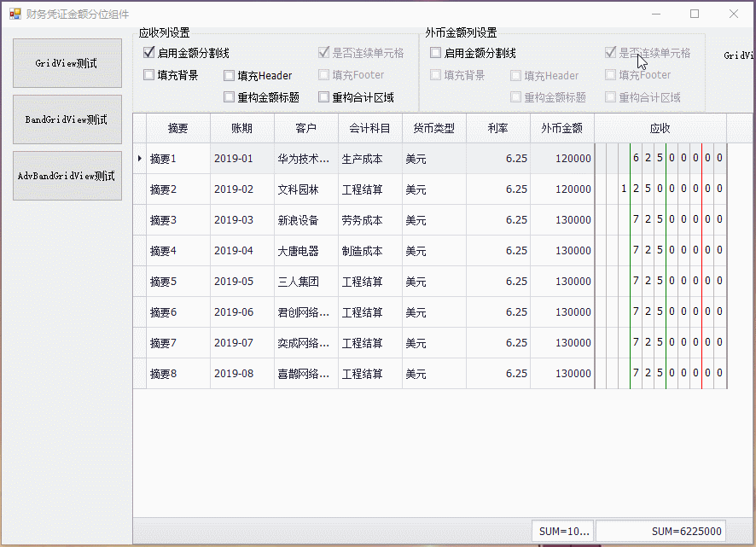The image size is (756, 547).
Task: Toggle 是否连续单元格 under 应收列设置
Action: pyautogui.click(x=324, y=53)
